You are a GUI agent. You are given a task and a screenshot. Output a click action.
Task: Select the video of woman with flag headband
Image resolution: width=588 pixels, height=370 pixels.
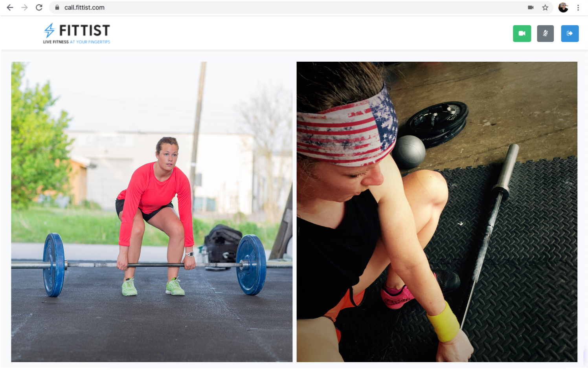tap(437, 212)
